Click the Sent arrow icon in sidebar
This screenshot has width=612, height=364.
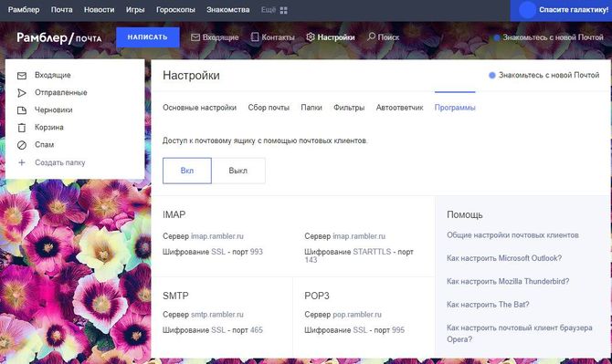point(22,93)
